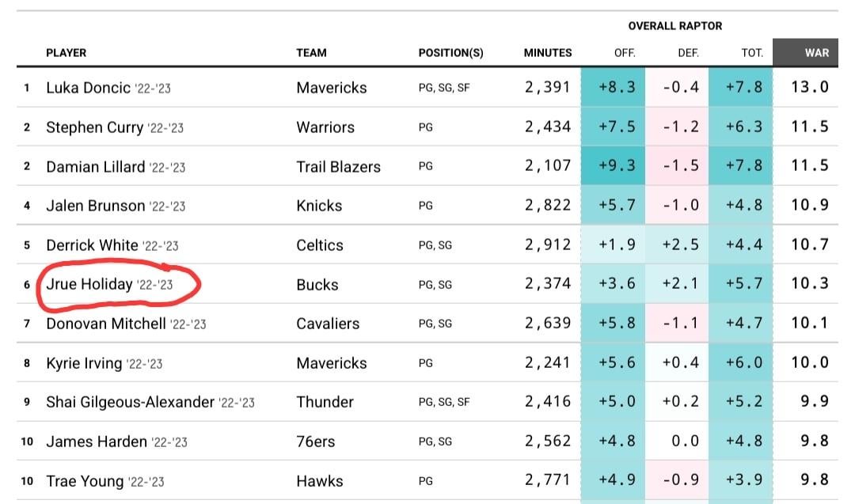Click the Trail Blazers team cell
The image size is (855, 504).
tap(338, 167)
